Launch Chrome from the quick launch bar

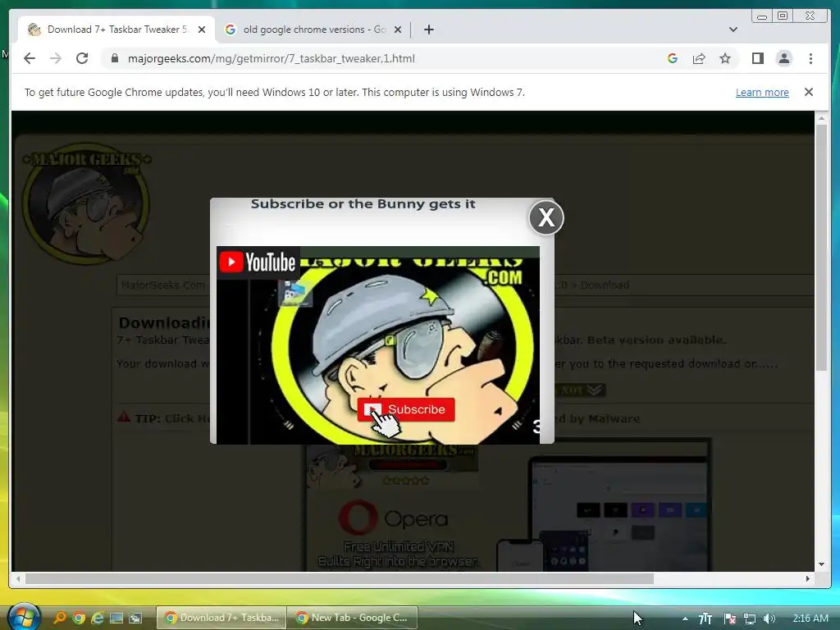pyautogui.click(x=79, y=618)
